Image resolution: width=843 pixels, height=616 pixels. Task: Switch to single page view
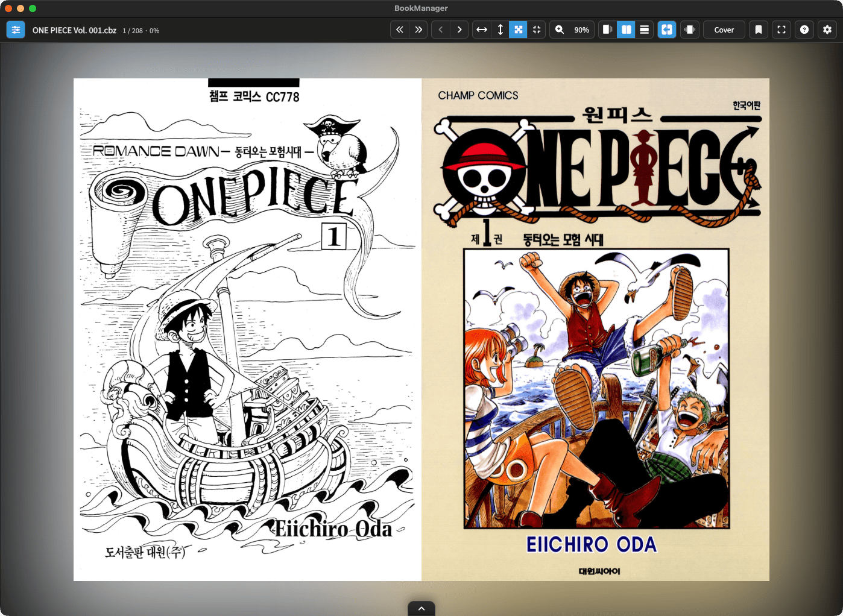(608, 30)
